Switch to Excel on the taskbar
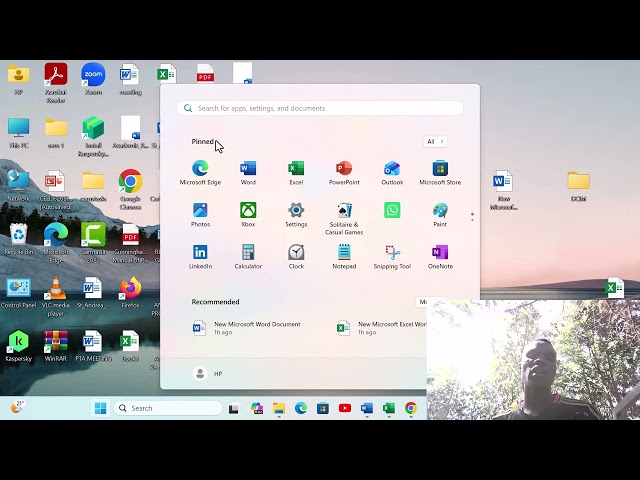The width and height of the screenshot is (640, 480). pos(389,408)
